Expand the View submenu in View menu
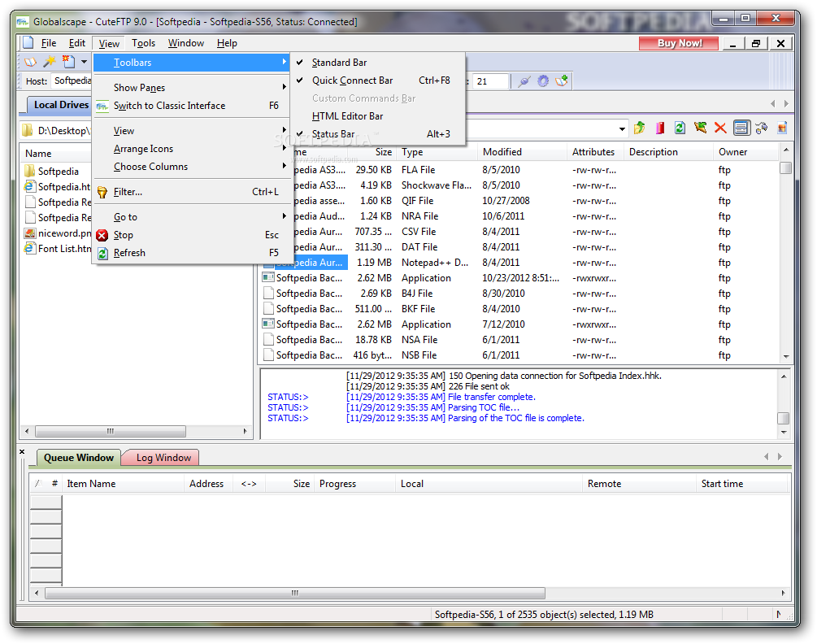The width and height of the screenshot is (817, 644). pyautogui.click(x=191, y=131)
